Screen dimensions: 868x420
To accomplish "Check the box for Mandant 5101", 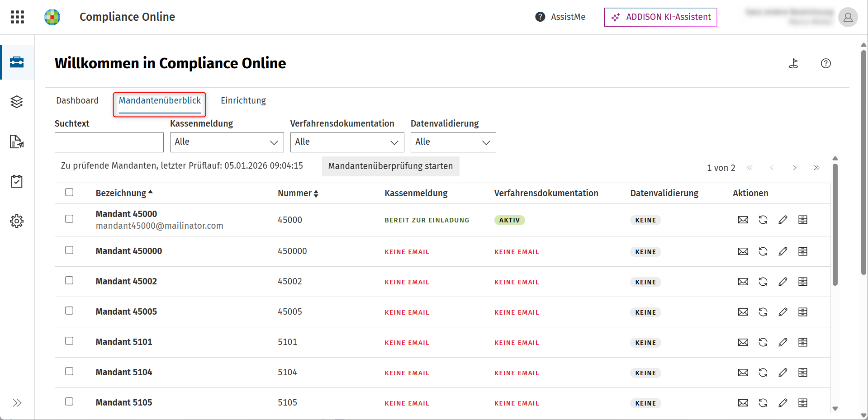I will [69, 341].
